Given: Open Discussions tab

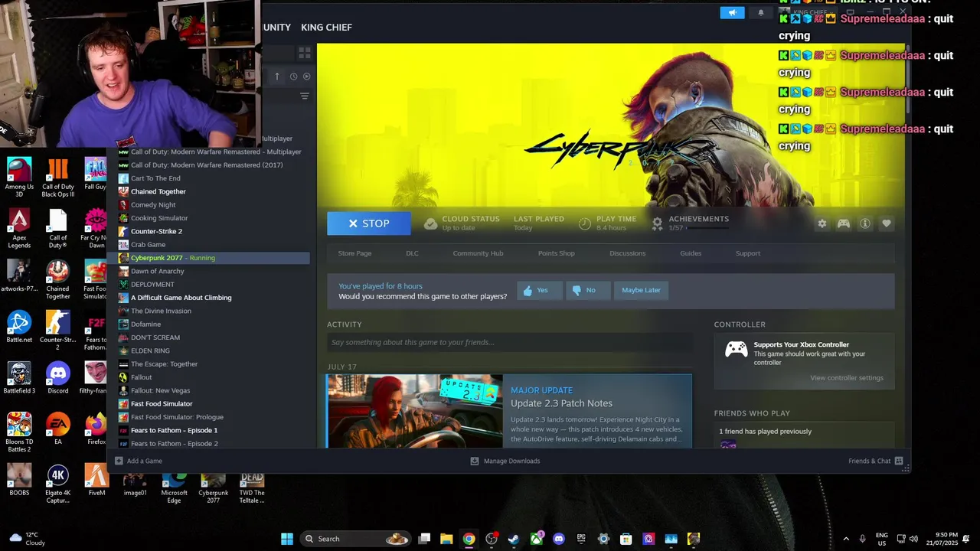Looking at the screenshot, I should pos(627,253).
